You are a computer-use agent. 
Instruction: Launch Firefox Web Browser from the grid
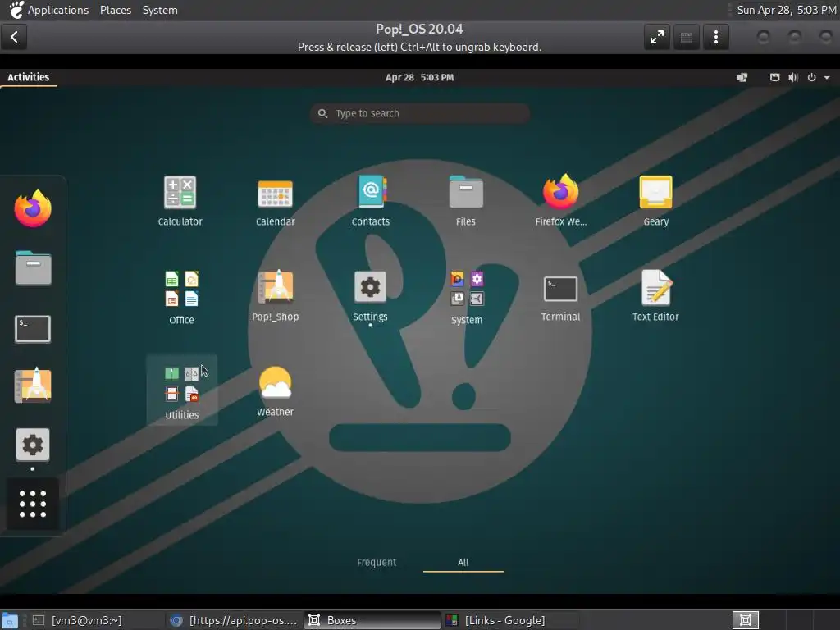pos(560,201)
